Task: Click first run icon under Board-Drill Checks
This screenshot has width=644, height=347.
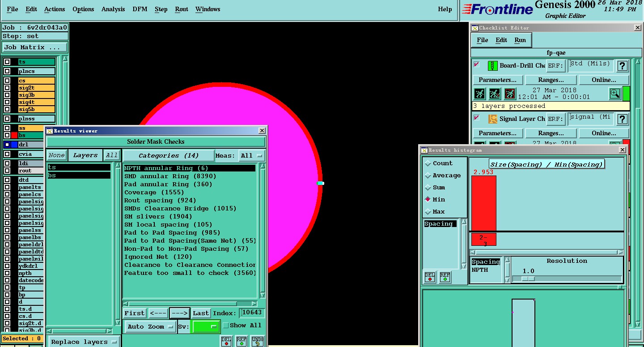Action: pyautogui.click(x=479, y=94)
